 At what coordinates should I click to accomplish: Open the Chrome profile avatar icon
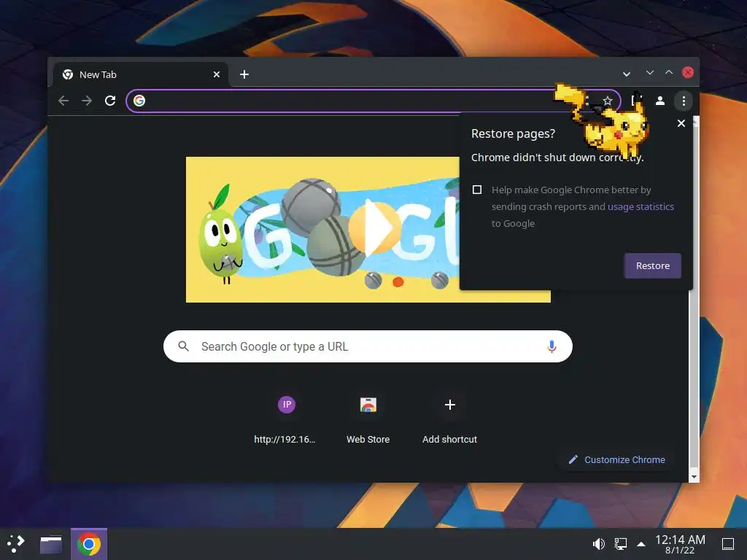pyautogui.click(x=659, y=101)
